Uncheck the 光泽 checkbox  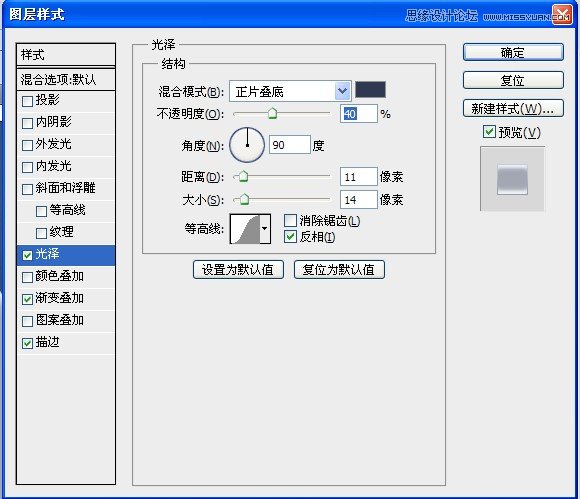(28, 255)
